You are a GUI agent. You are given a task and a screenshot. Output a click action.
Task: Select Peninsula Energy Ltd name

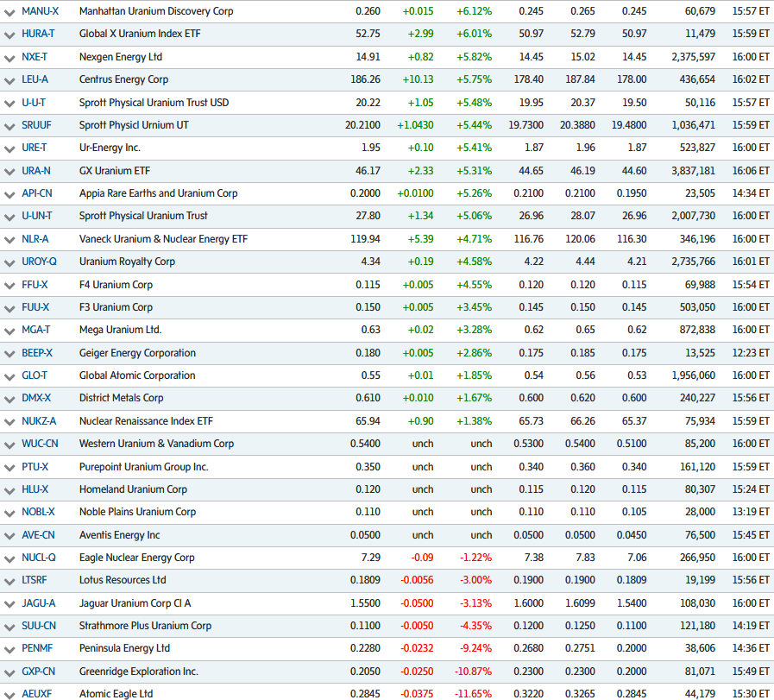pos(125,647)
